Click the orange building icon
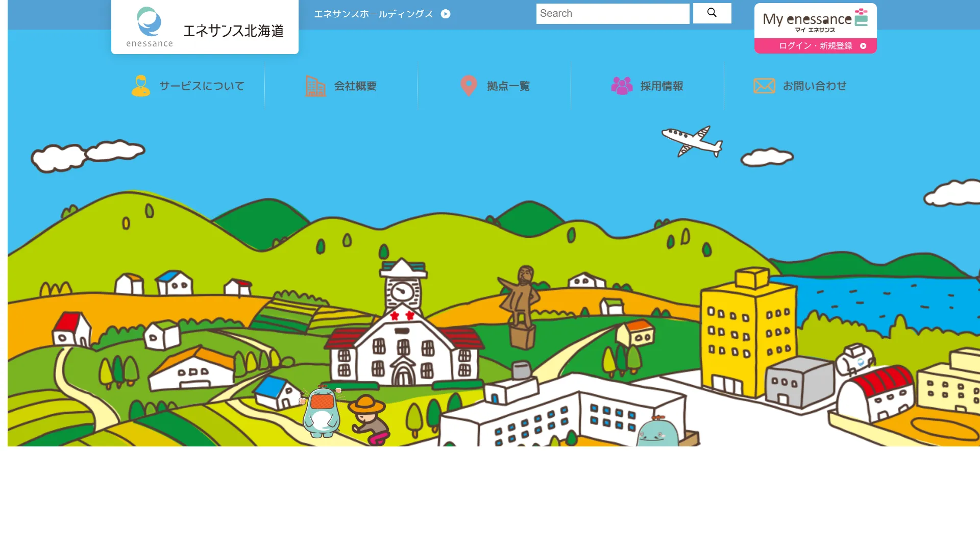This screenshot has width=980, height=551. pos(315,86)
